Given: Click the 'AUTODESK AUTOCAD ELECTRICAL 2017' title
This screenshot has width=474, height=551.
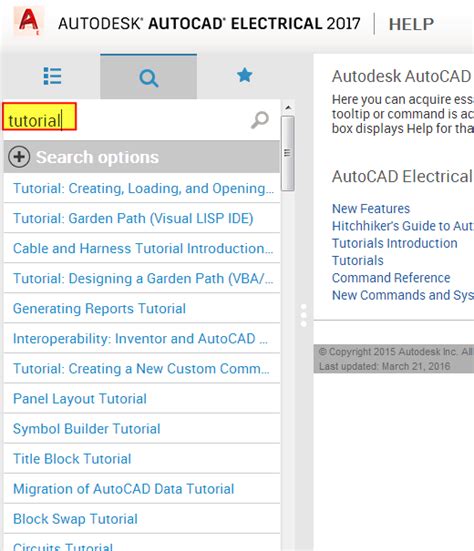Looking at the screenshot, I should pos(209,24).
